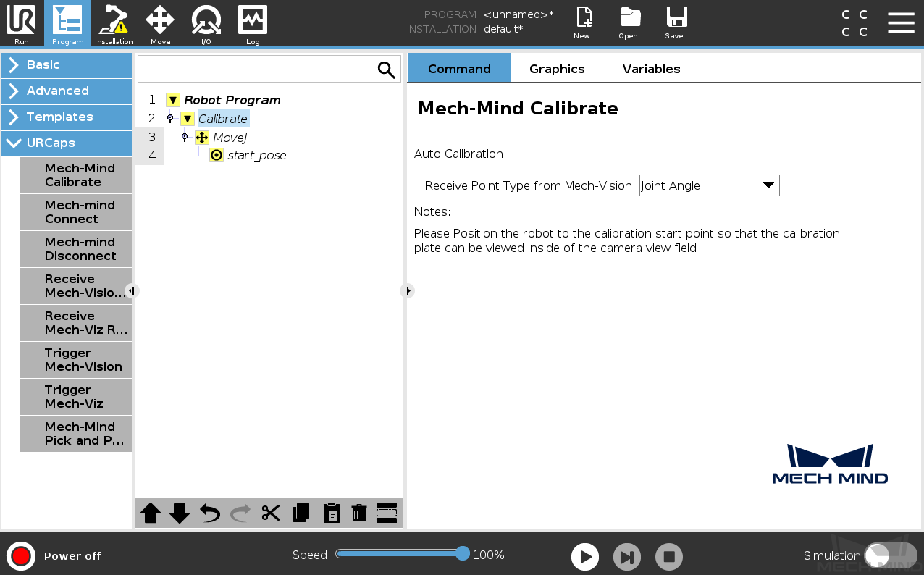Create a New program
The width and height of the screenshot is (924, 575).
584,23
